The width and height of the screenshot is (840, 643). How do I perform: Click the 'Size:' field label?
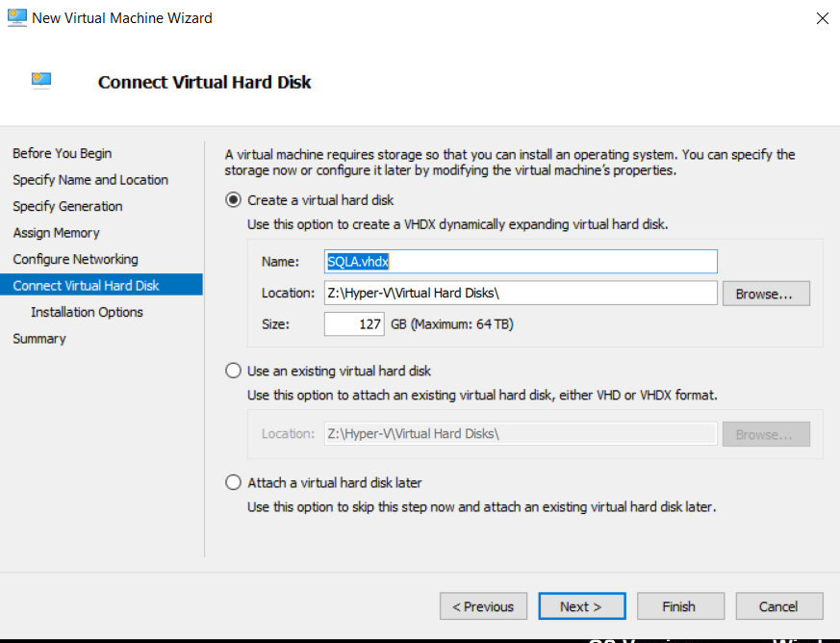[x=275, y=324]
